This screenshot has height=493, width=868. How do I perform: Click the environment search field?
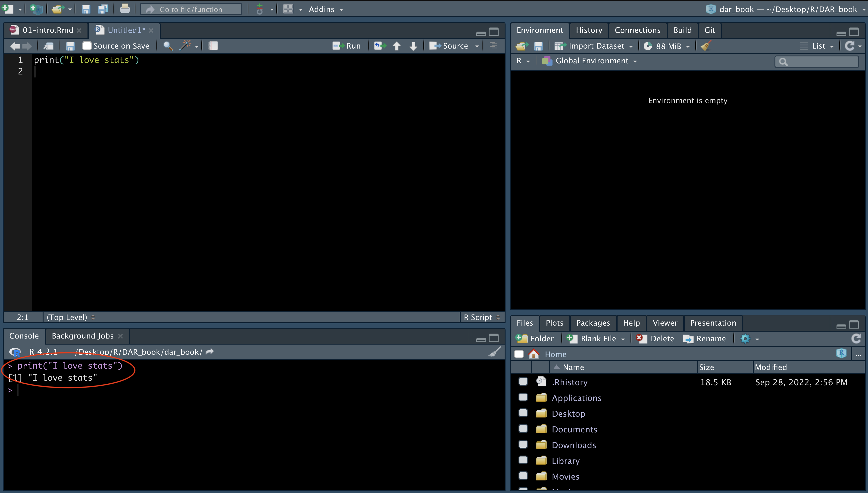point(820,62)
